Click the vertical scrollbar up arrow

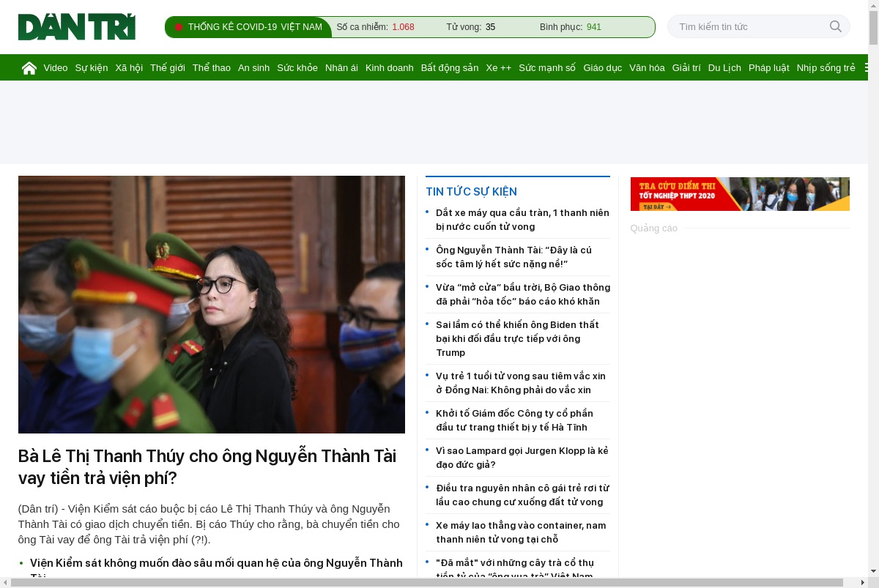click(x=873, y=6)
